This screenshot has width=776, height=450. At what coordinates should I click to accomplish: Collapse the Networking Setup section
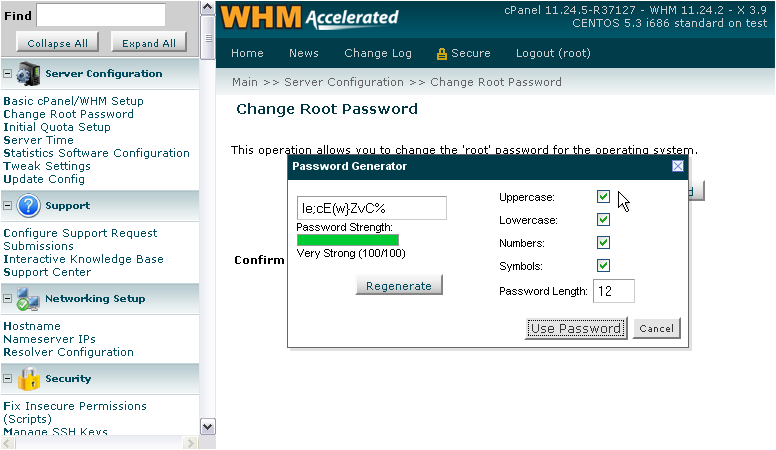click(8, 299)
